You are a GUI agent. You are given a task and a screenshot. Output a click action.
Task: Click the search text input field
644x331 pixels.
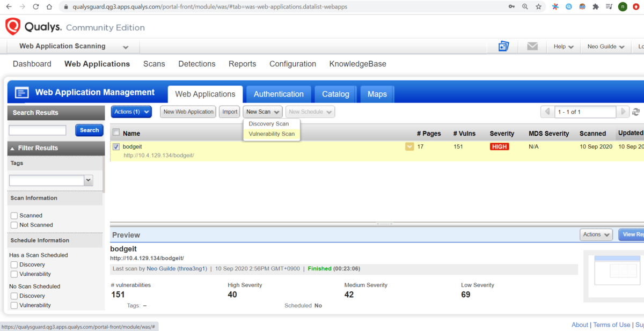coord(38,130)
